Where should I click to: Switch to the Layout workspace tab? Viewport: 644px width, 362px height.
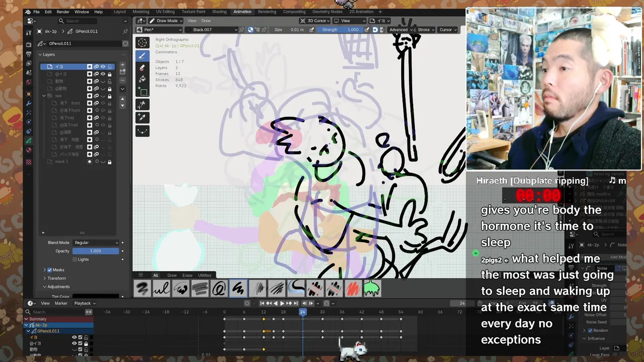120,12
